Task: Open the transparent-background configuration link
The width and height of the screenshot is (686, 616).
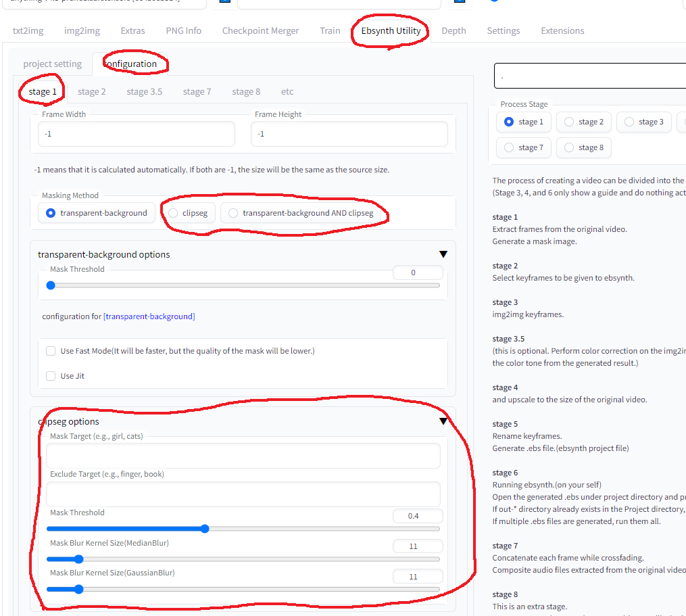Action: tap(149, 316)
